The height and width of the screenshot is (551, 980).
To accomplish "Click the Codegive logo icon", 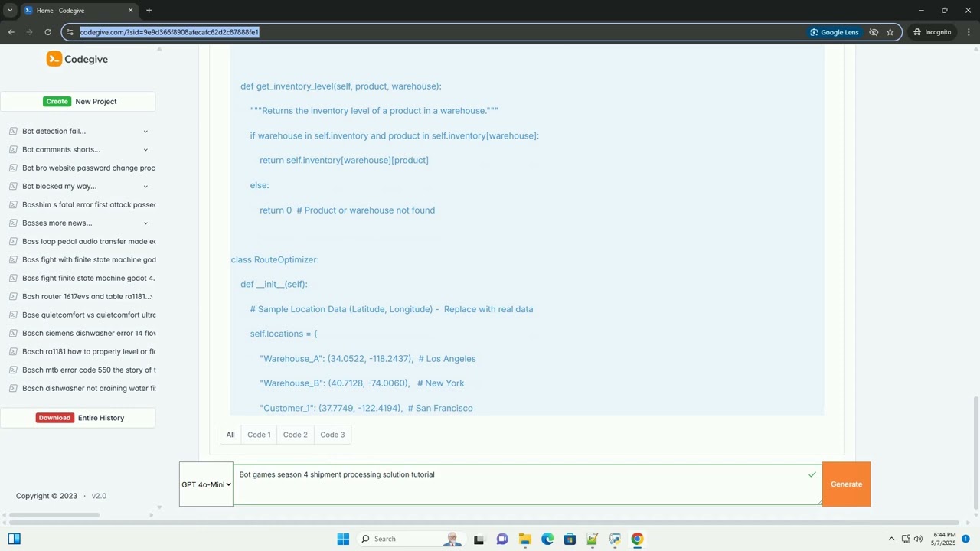I will [54, 59].
